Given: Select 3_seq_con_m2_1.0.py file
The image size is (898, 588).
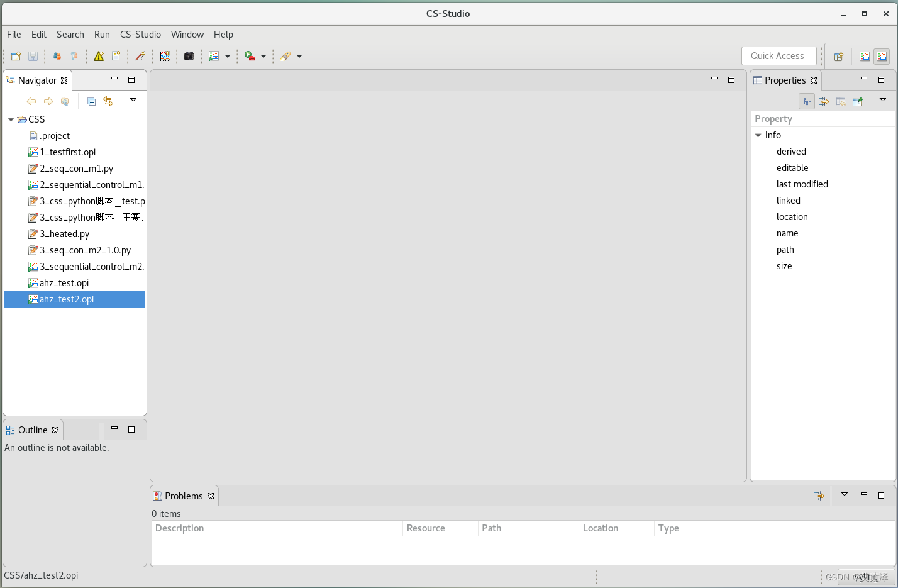Looking at the screenshot, I should pyautogui.click(x=85, y=250).
